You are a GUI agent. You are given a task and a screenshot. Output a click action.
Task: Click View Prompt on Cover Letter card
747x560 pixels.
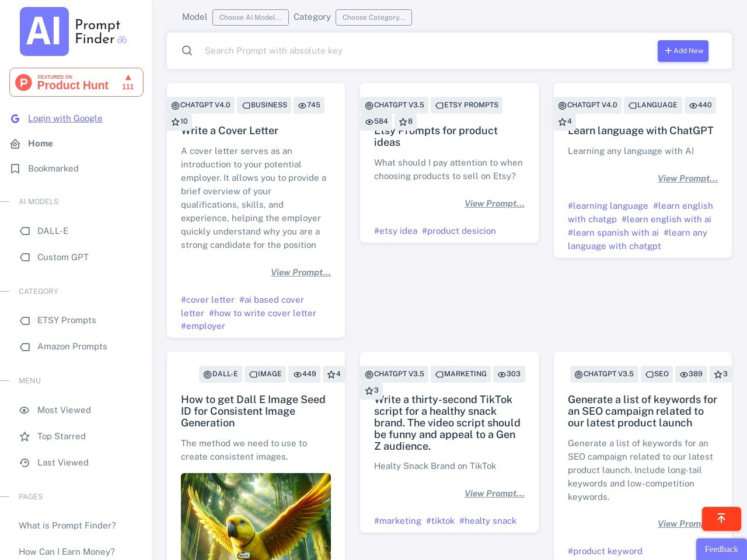click(x=301, y=272)
